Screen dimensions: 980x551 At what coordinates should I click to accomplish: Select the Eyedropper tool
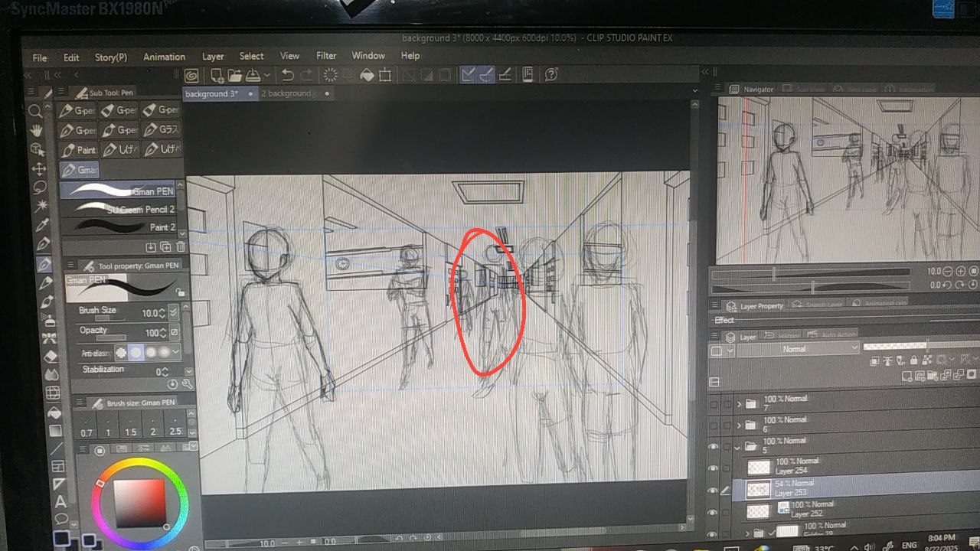coord(44,225)
